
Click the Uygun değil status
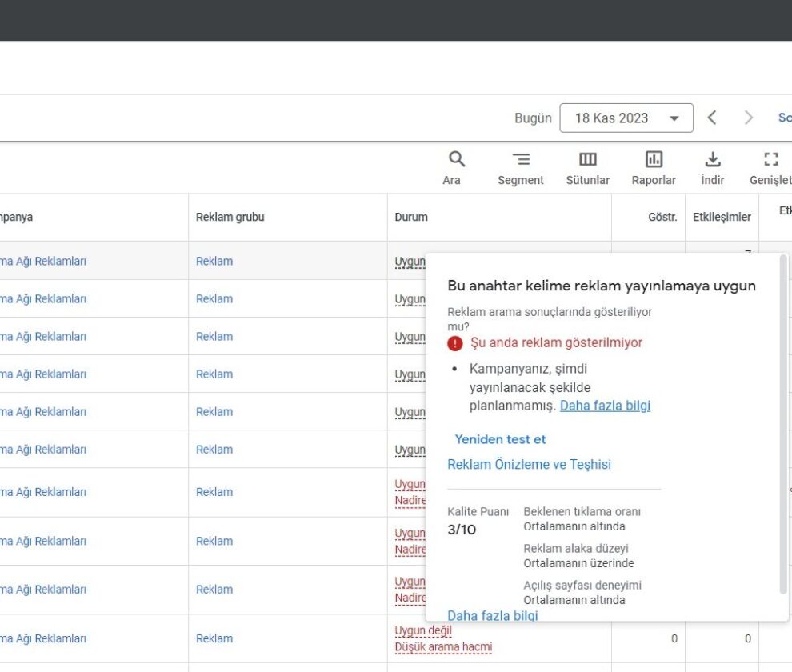(423, 630)
